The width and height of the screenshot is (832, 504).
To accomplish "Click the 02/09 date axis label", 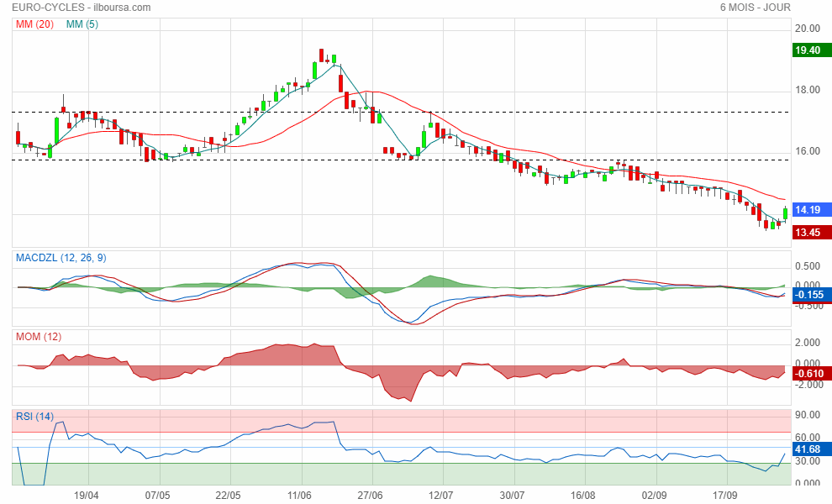I will (654, 495).
